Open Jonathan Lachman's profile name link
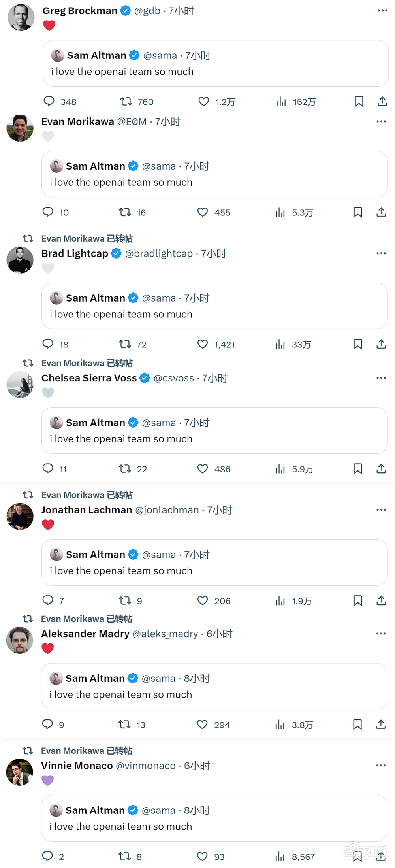This screenshot has width=395, height=868. coord(87,510)
